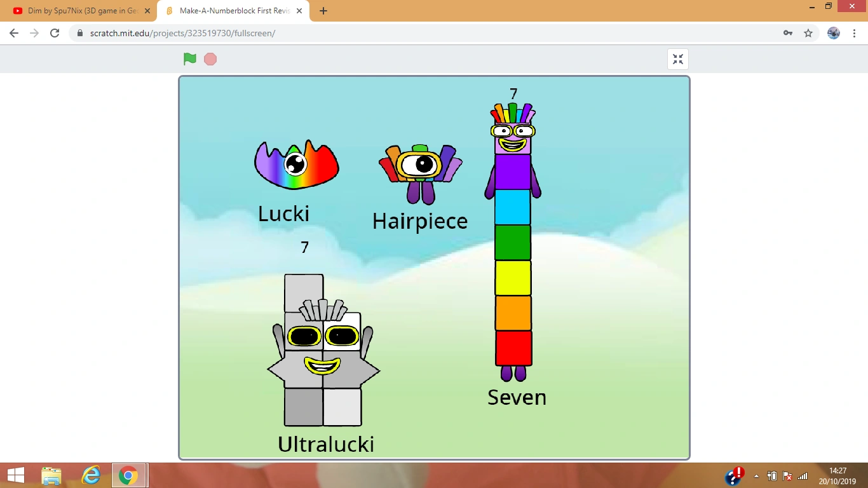Click the browser profile avatar
868x488 pixels.
(832, 32)
